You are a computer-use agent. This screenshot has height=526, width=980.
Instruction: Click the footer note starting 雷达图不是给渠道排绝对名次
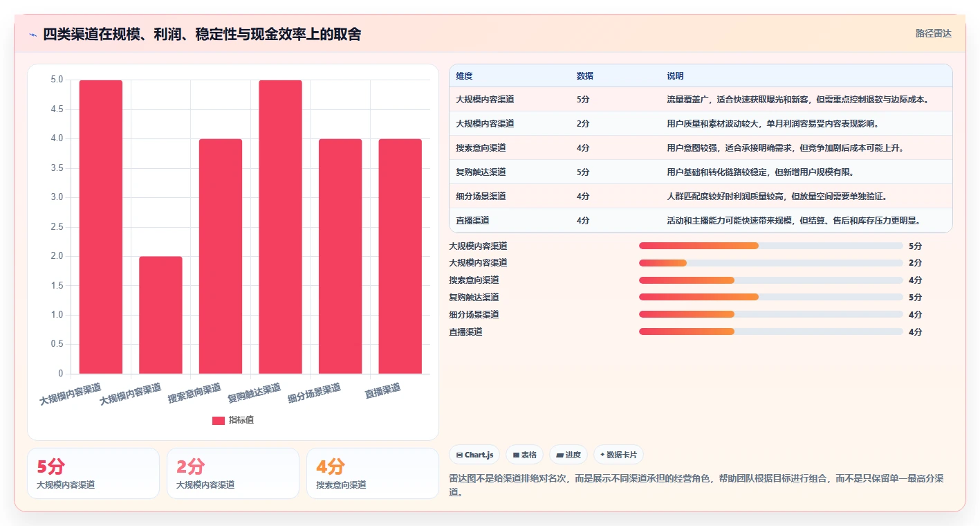point(696,485)
